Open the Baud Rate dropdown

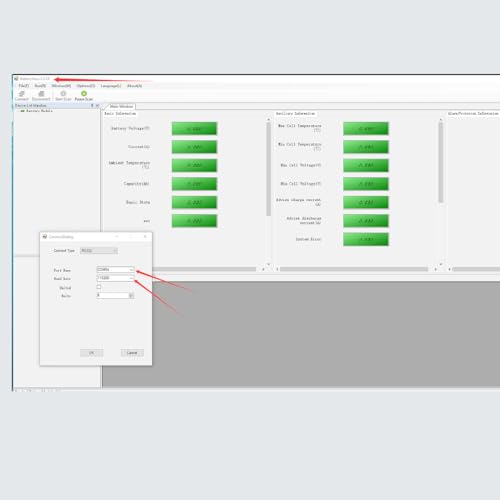115,278
